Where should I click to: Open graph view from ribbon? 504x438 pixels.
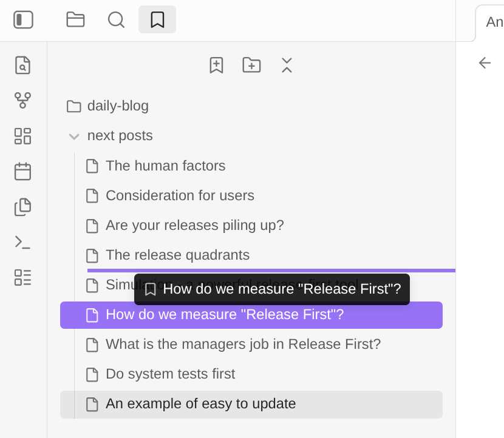pyautogui.click(x=22, y=101)
